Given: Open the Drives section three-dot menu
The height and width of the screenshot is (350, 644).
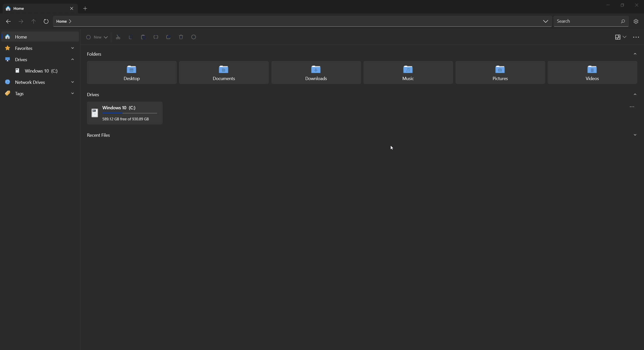Looking at the screenshot, I should tap(632, 107).
